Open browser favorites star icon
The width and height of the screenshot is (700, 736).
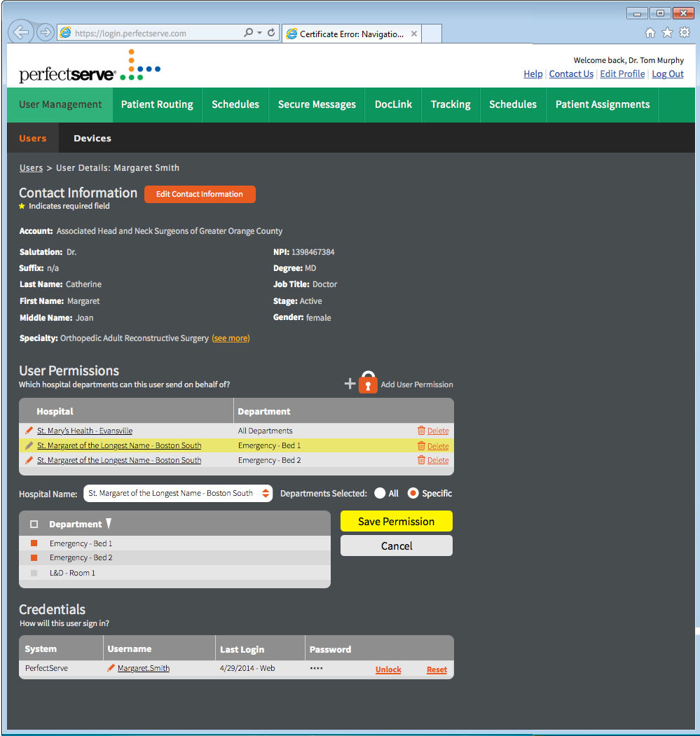(x=667, y=32)
